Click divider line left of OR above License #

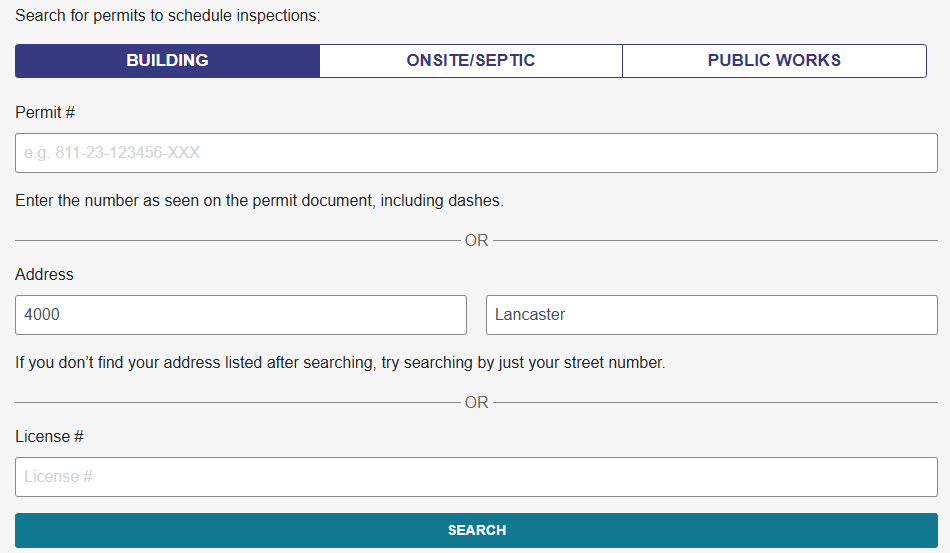click(237, 403)
